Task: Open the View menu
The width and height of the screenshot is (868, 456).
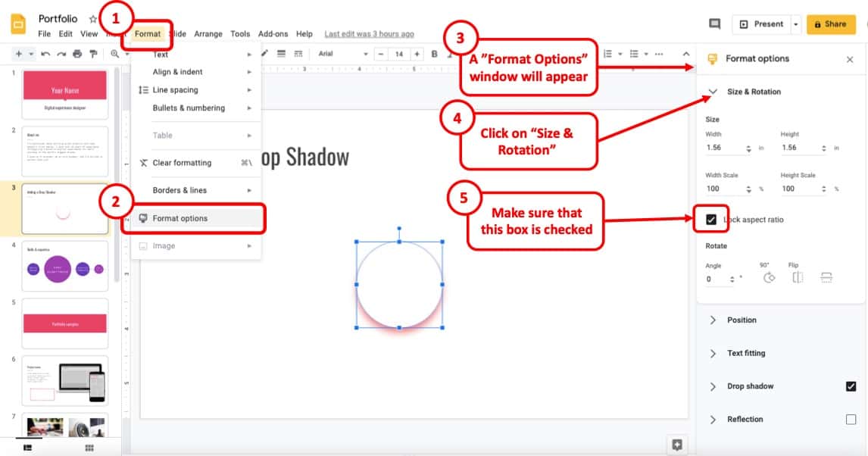Action: tap(89, 34)
